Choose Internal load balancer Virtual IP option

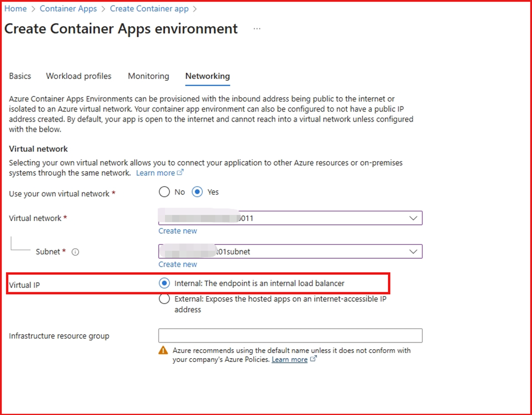164,283
